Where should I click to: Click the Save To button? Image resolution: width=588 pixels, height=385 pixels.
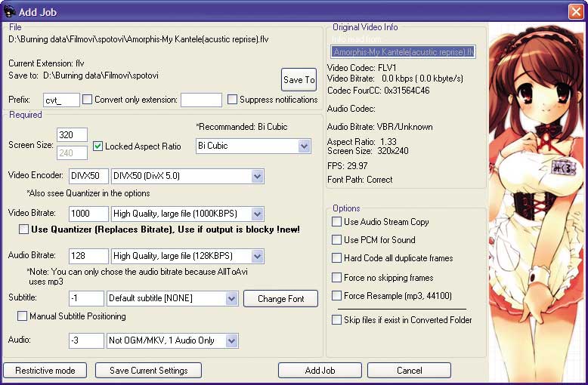299,80
